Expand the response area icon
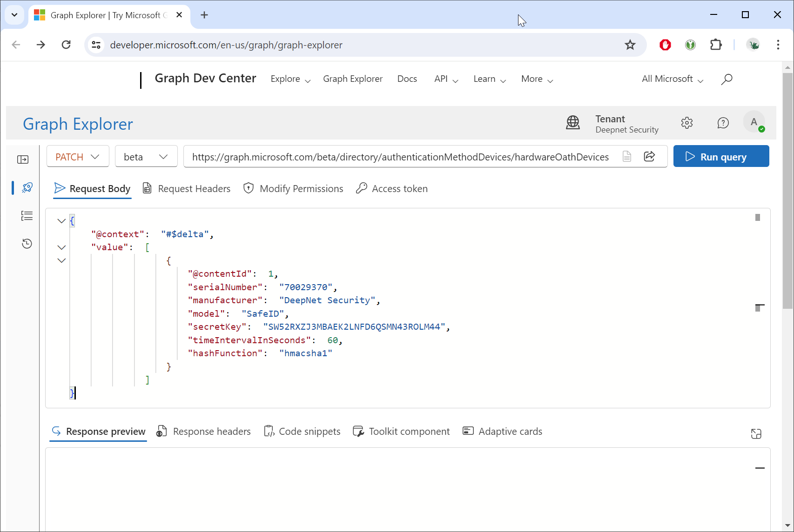The width and height of the screenshot is (794, 532). click(x=756, y=434)
